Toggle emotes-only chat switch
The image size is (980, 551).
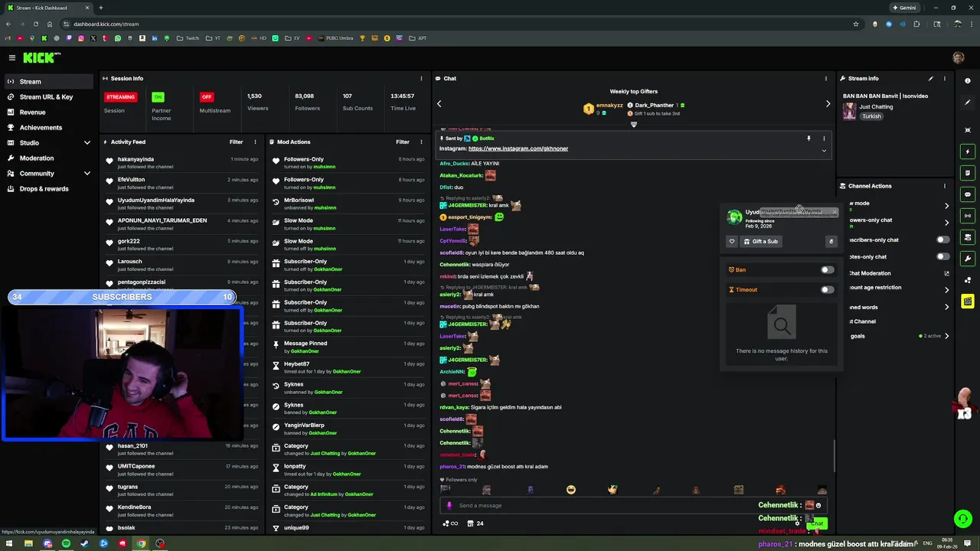tap(943, 256)
